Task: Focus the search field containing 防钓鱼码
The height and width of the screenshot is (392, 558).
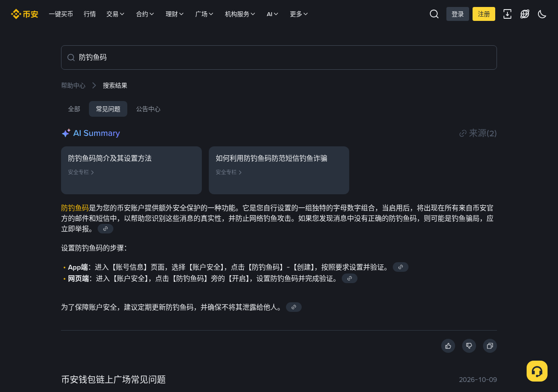Action: pos(279,57)
